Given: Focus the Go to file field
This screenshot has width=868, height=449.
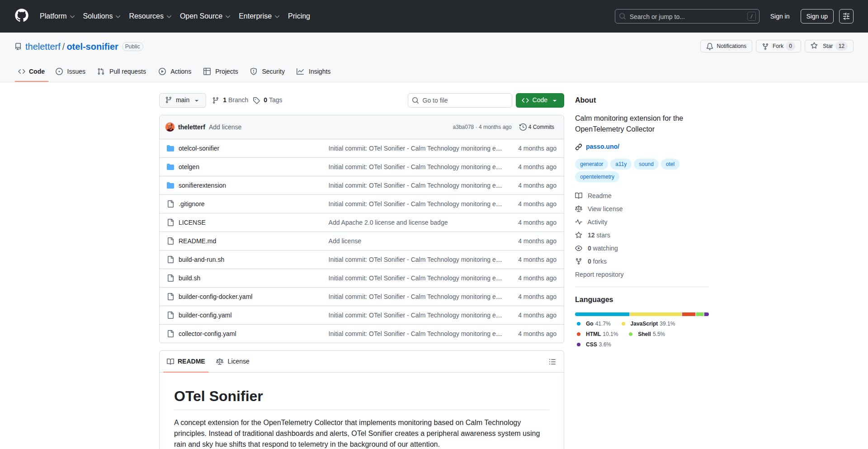Looking at the screenshot, I should point(460,100).
